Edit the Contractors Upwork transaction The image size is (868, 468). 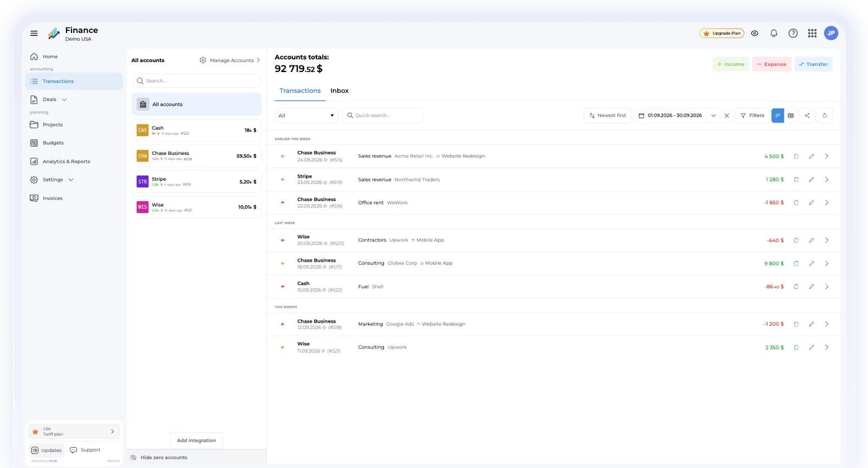[x=811, y=240]
